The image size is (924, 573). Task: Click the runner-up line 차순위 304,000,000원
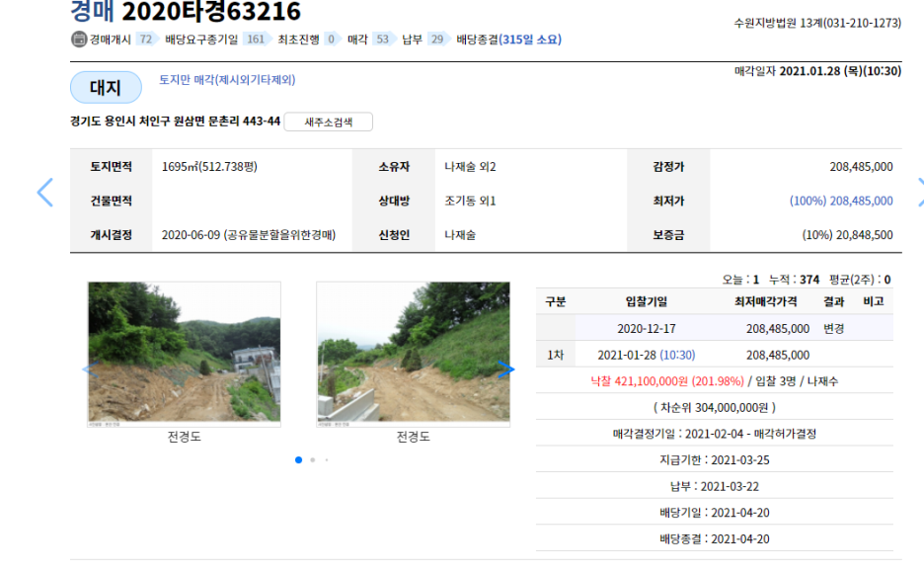(x=714, y=407)
